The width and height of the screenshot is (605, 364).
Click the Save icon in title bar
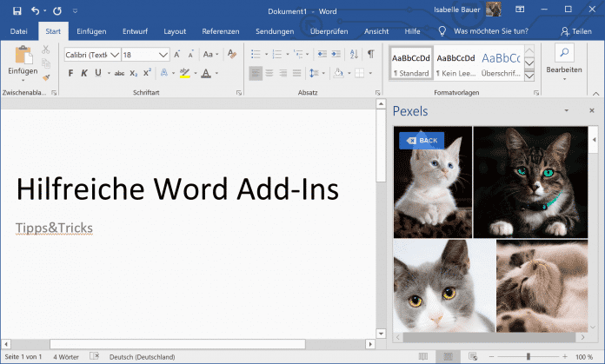point(11,10)
